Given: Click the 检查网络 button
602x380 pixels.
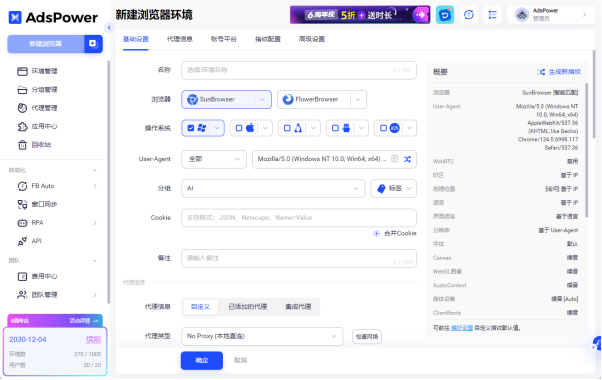Looking at the screenshot, I should click(367, 337).
